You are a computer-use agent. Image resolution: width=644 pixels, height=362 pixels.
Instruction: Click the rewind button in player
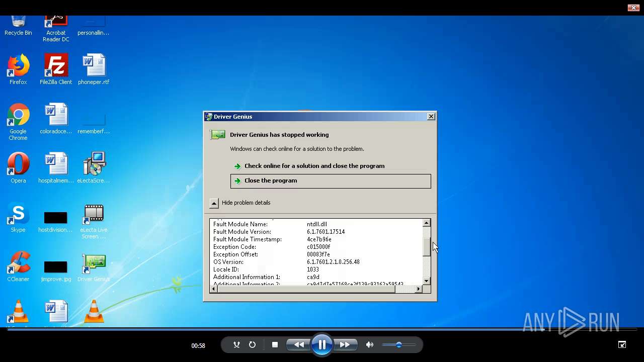[x=299, y=345]
